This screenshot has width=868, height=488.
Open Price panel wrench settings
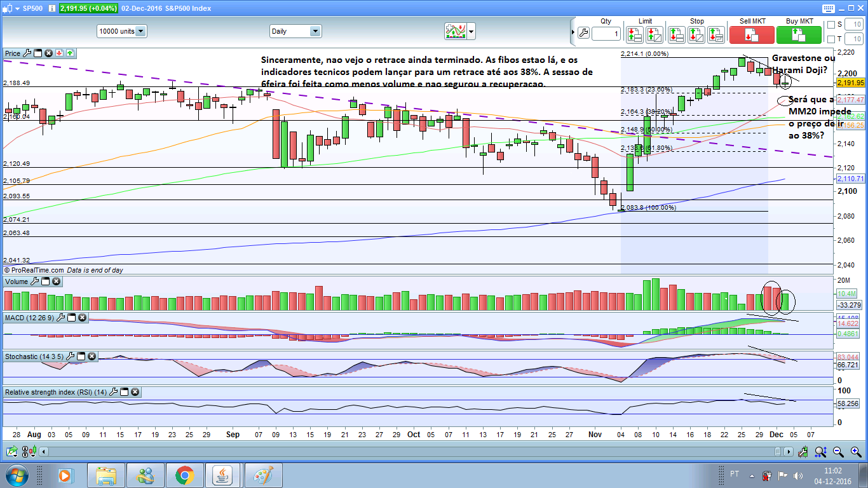coord(27,53)
